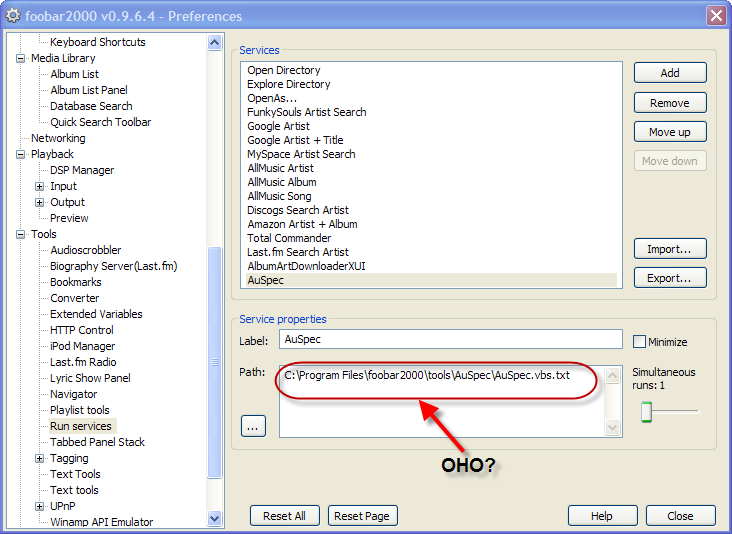Open Audioscrobbler settings

85,250
